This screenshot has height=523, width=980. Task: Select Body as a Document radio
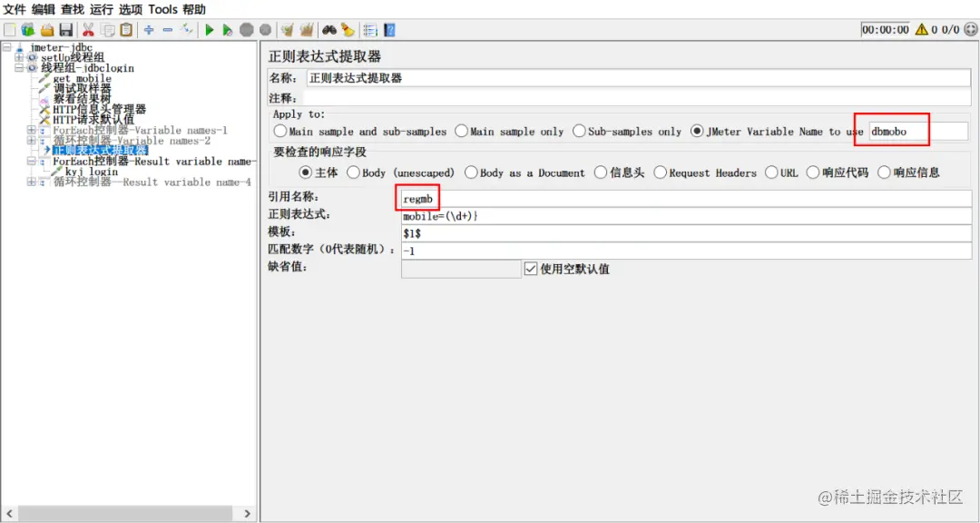[471, 172]
